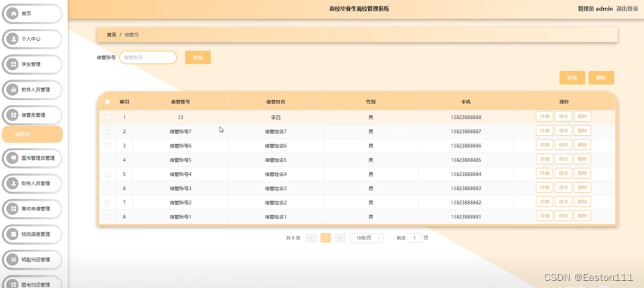Click the person icon beside 财务人员管理

[13, 183]
